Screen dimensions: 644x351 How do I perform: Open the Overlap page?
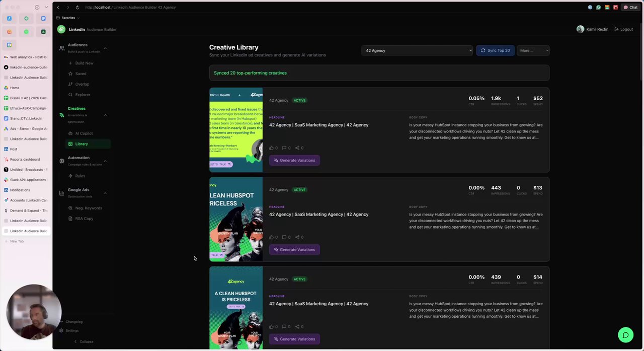[82, 84]
